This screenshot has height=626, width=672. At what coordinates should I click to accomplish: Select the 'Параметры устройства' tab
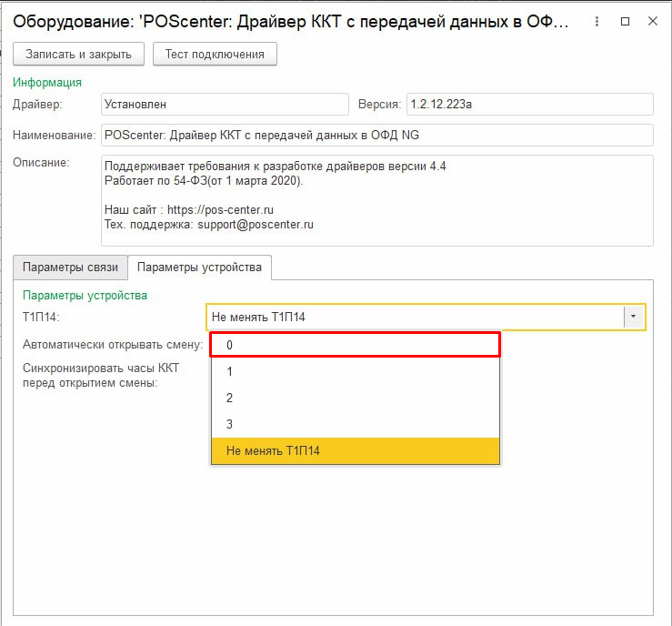point(200,268)
